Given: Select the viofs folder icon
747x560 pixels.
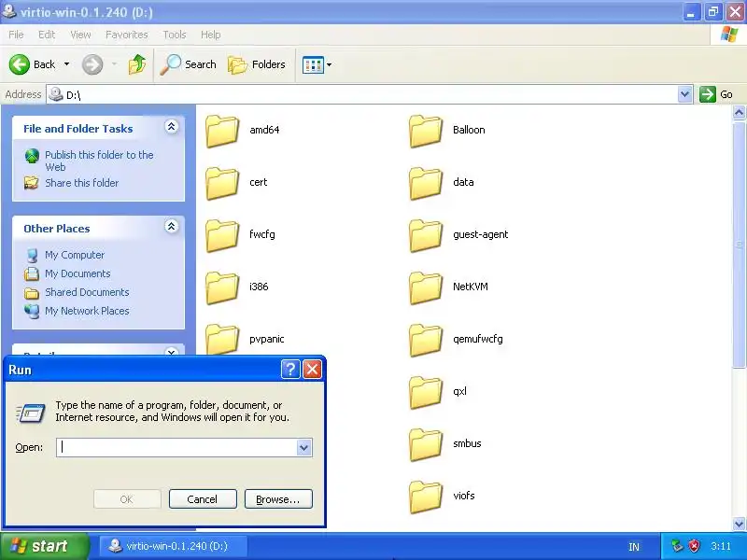Looking at the screenshot, I should click(x=426, y=497).
